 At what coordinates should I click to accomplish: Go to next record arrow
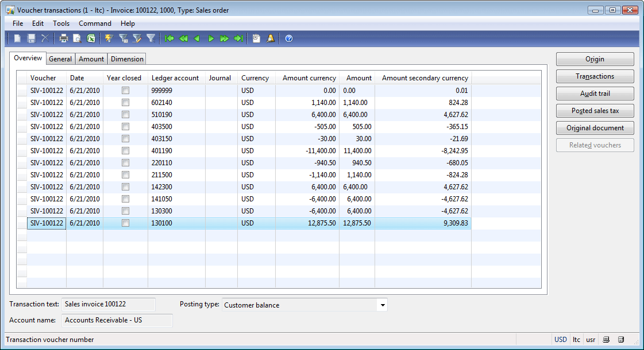click(211, 38)
